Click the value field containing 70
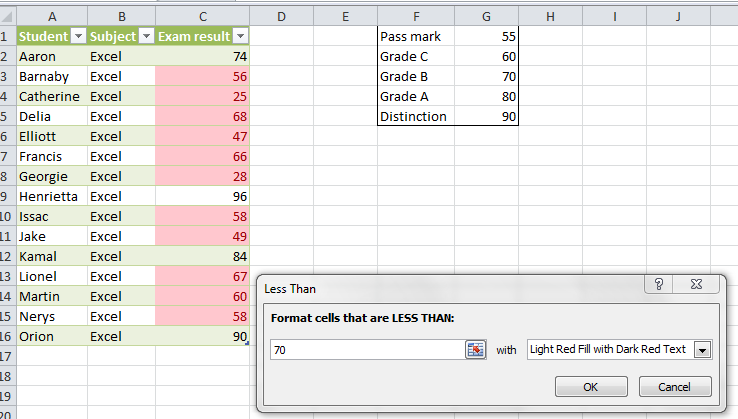 [365, 349]
